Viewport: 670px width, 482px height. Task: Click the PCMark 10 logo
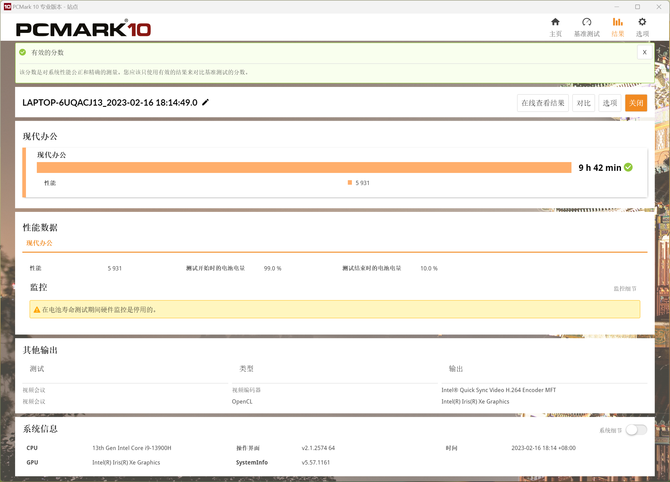[x=83, y=29]
